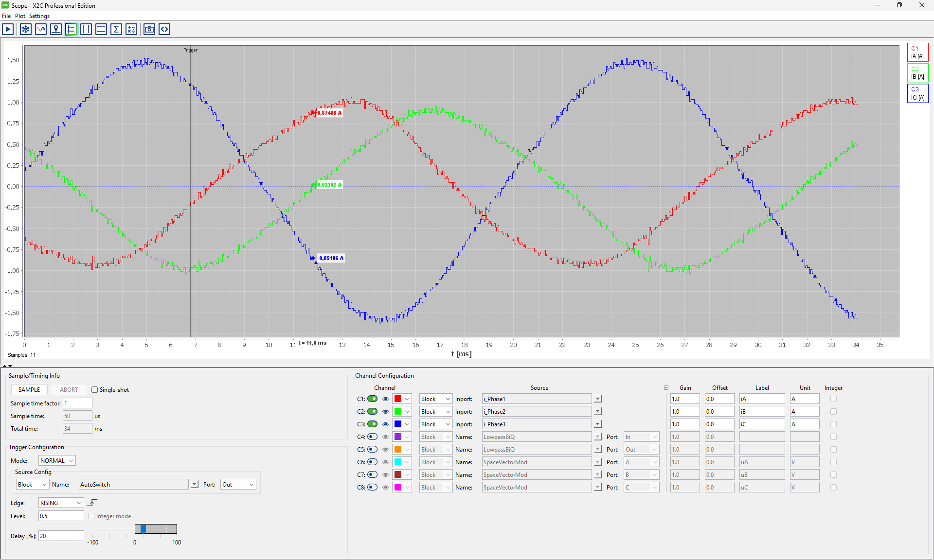This screenshot has height=560, width=934.
Task: Open the trigger Mode NORMAL dropdown
Action: tap(57, 460)
